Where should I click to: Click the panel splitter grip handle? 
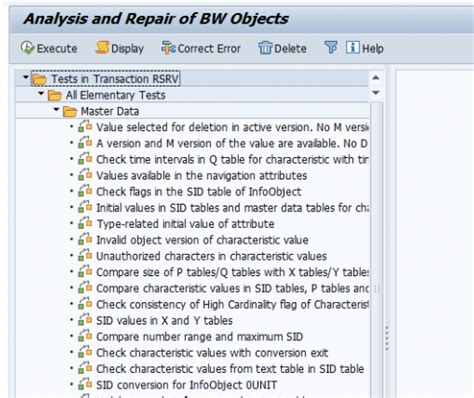pyautogui.click(x=387, y=338)
